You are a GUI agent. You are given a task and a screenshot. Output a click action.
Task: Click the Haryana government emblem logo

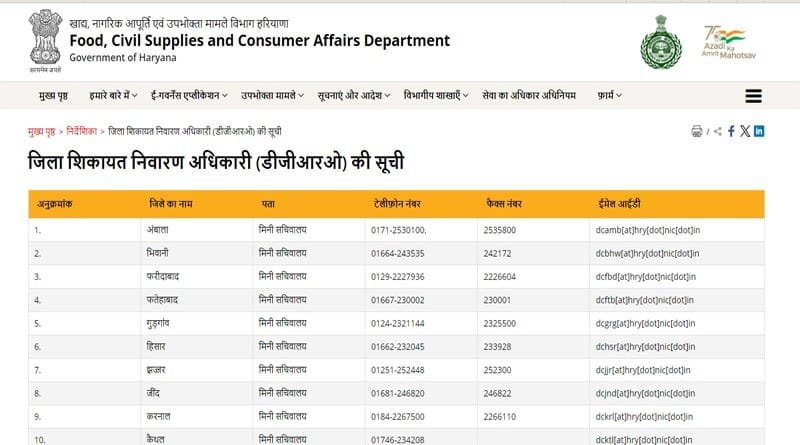pos(660,41)
